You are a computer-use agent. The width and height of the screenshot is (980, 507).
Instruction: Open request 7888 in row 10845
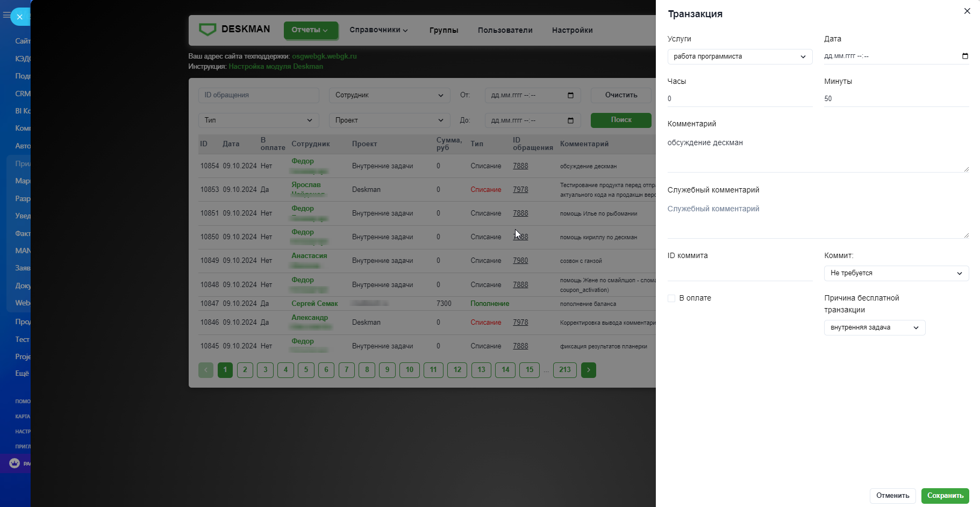click(x=520, y=346)
